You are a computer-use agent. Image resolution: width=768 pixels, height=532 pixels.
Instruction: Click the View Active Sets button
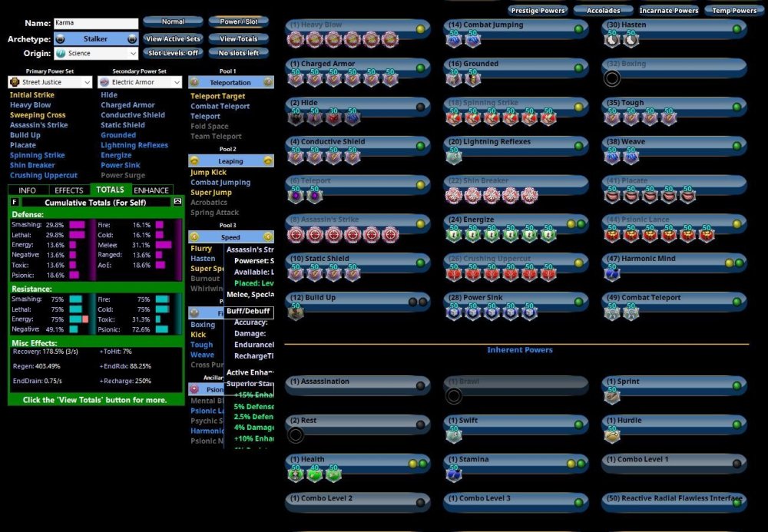(173, 38)
